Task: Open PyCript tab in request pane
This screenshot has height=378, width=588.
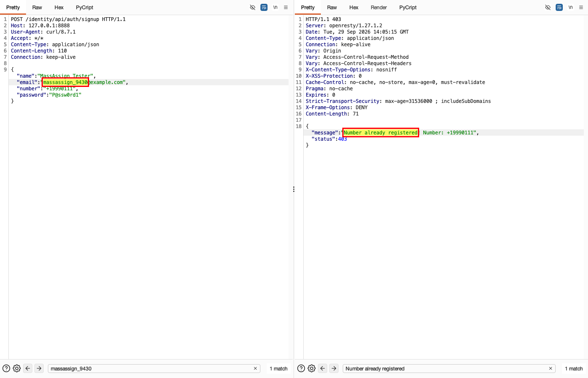Action: point(84,8)
